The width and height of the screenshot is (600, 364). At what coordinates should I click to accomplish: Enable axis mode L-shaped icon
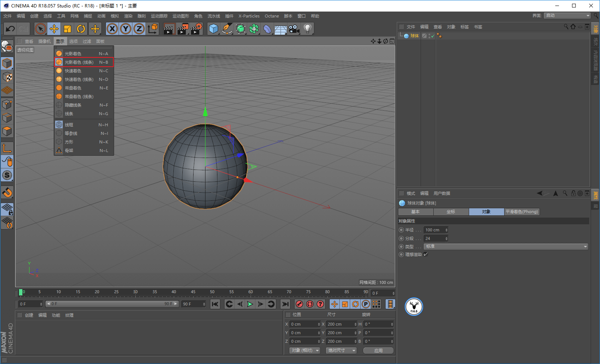point(7,148)
